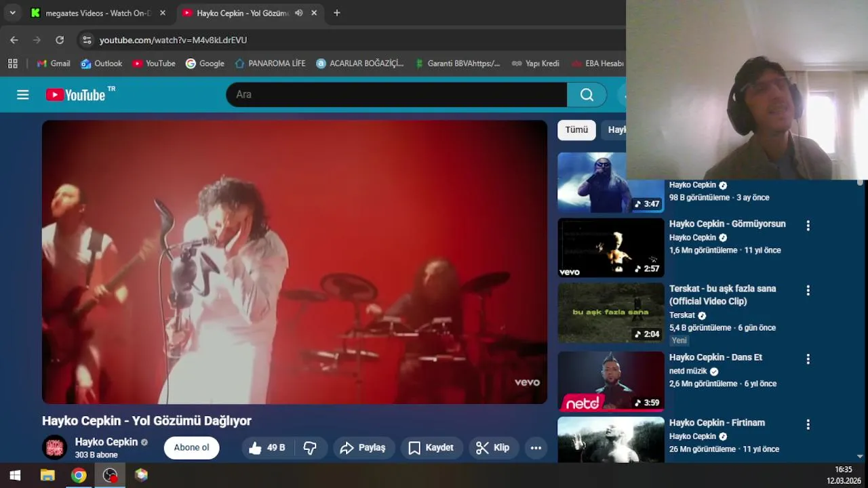
Task: Open Chrome from the taskbar
Action: pos(79,475)
